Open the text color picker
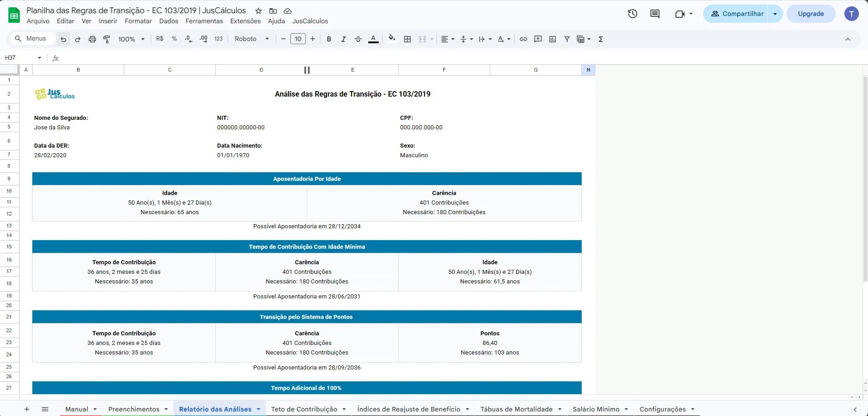 point(373,39)
